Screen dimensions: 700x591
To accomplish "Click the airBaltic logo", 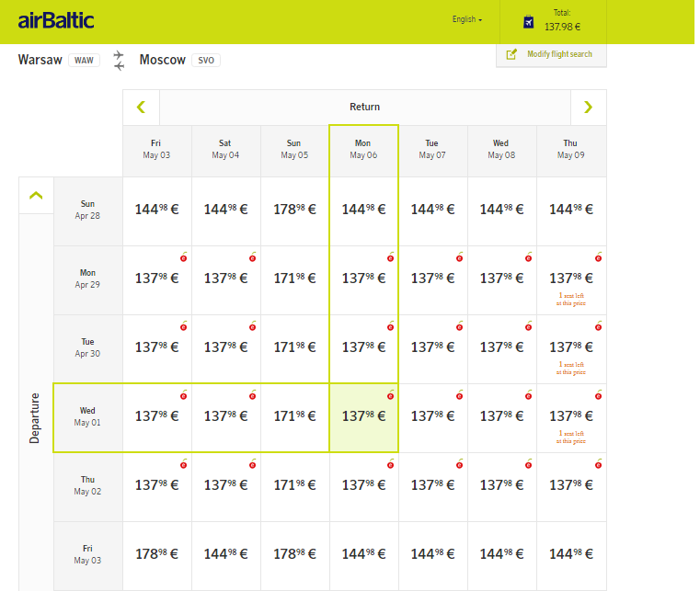I will click(56, 20).
